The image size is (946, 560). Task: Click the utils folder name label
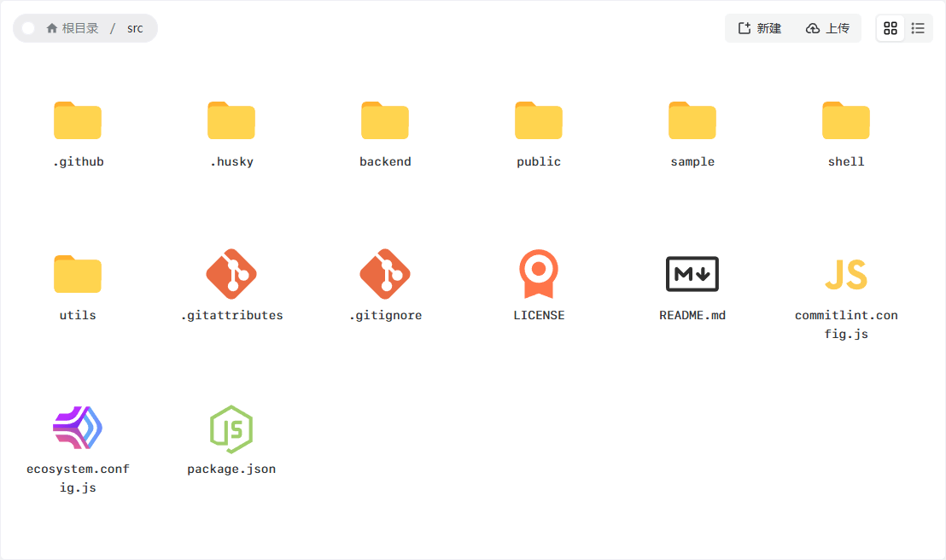click(78, 315)
